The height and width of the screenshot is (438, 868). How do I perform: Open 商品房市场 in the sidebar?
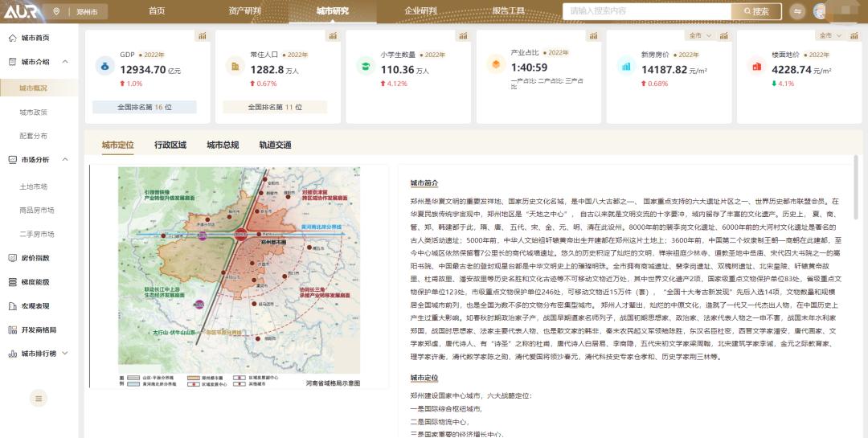pyautogui.click(x=36, y=210)
